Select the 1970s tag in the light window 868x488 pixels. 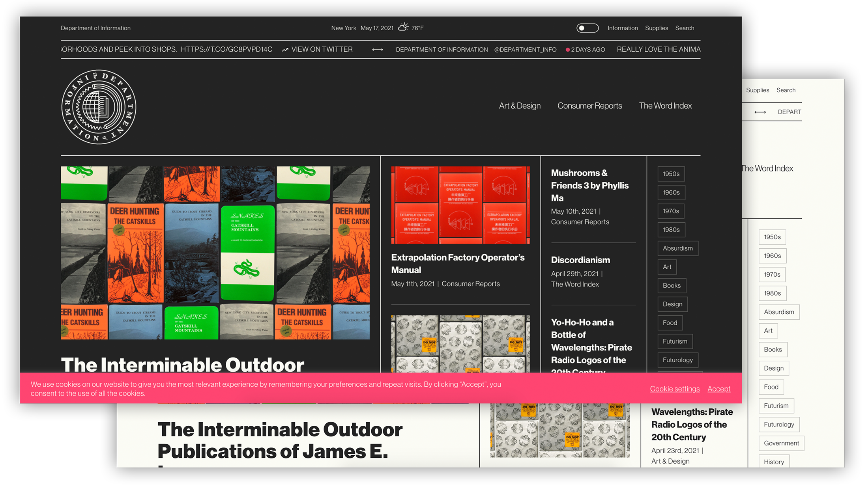(772, 275)
